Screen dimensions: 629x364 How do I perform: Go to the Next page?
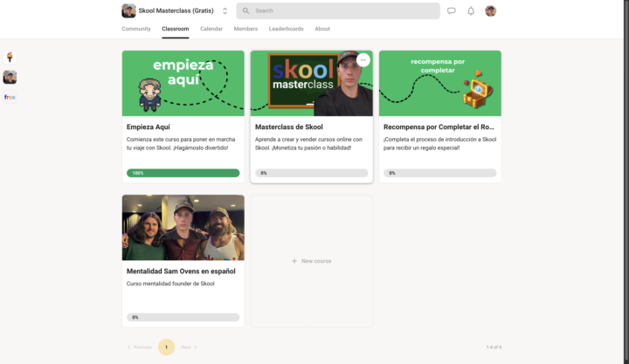coord(189,347)
